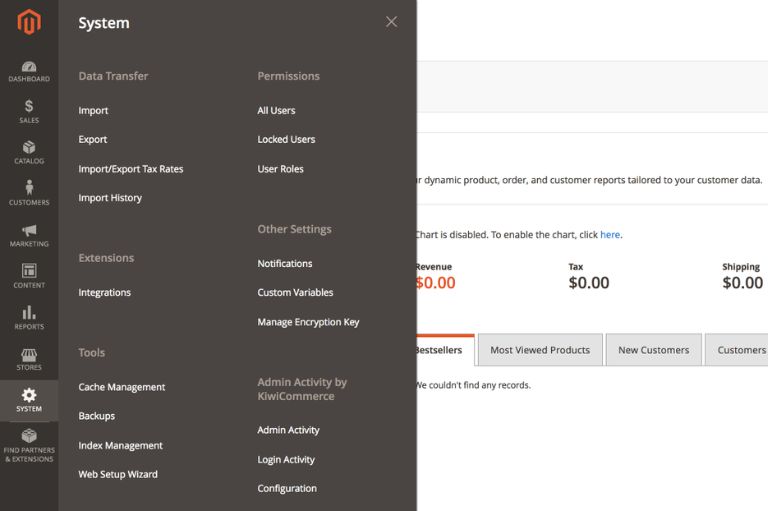Open the Sales dollar icon
This screenshot has width=768, height=511.
tap(29, 106)
